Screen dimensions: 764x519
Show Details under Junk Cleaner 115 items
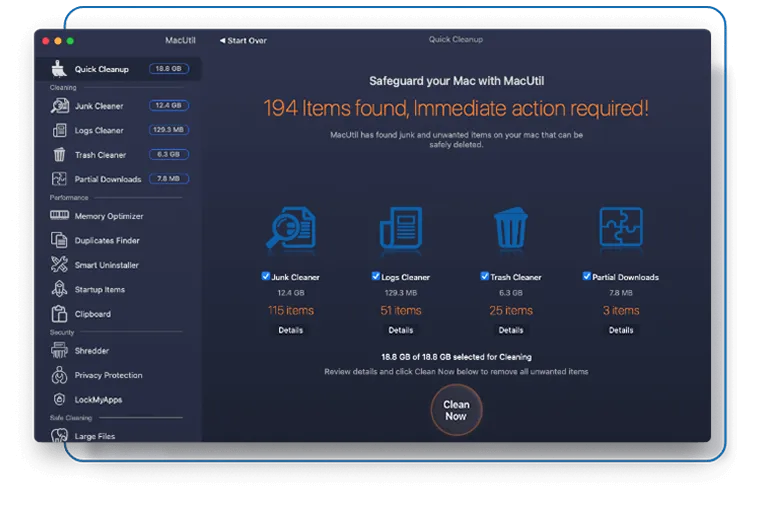click(290, 330)
